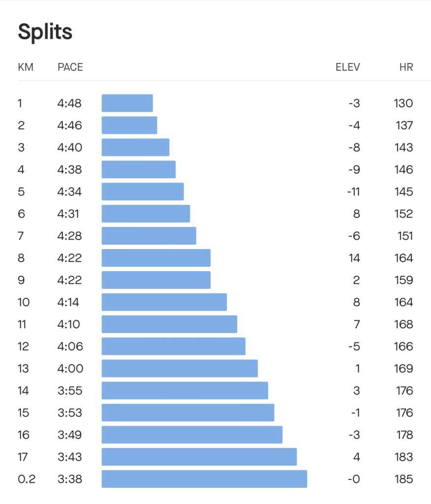Select the heart rate value 130
The image size is (431, 504).
[403, 103]
